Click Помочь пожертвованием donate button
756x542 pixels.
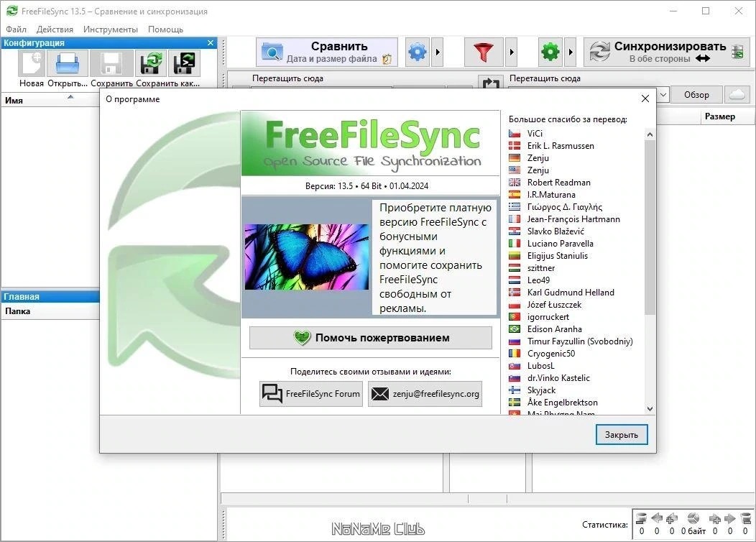coord(371,338)
